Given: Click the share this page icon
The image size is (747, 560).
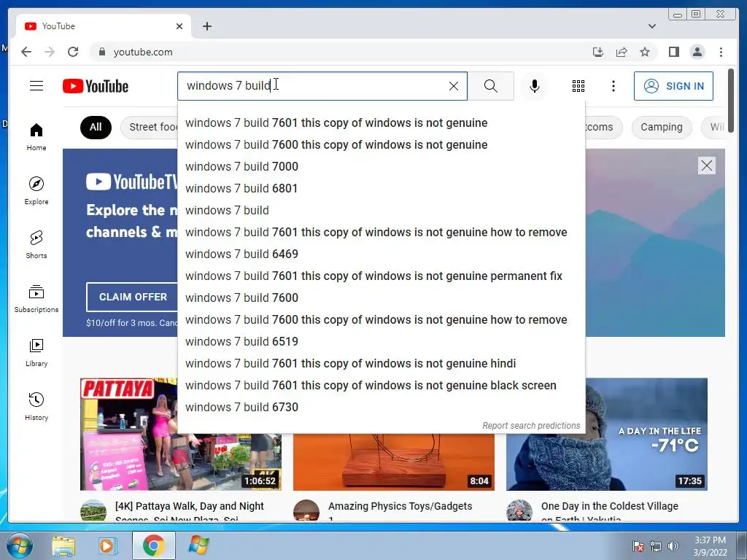Looking at the screenshot, I should tap(622, 52).
